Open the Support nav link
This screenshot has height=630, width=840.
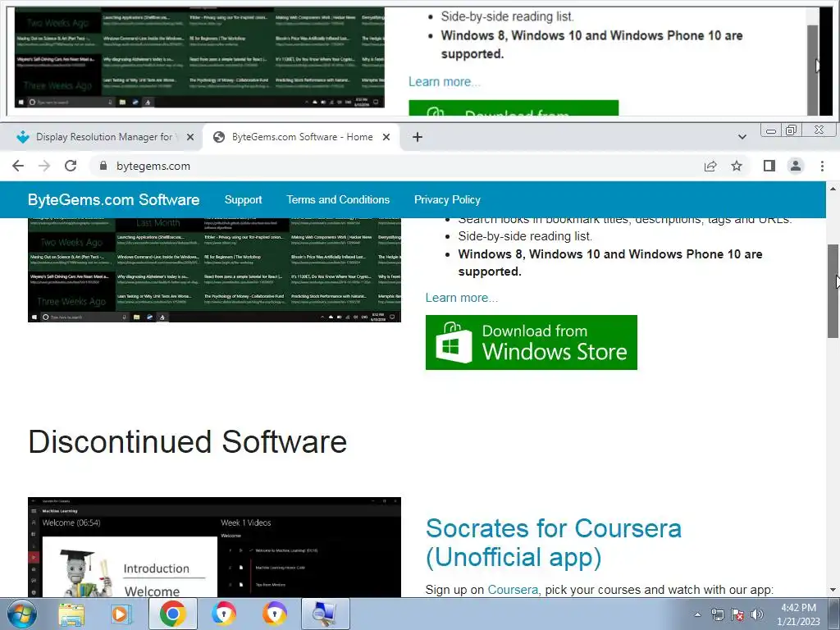tap(243, 200)
